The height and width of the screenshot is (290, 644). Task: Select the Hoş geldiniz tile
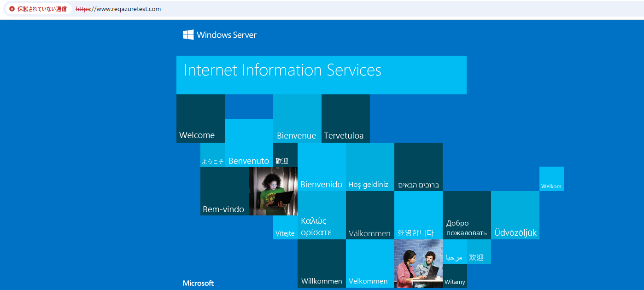[x=370, y=167]
